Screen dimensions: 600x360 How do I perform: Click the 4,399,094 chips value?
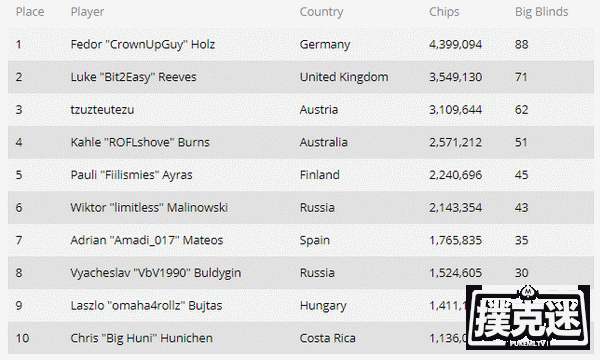[455, 44]
